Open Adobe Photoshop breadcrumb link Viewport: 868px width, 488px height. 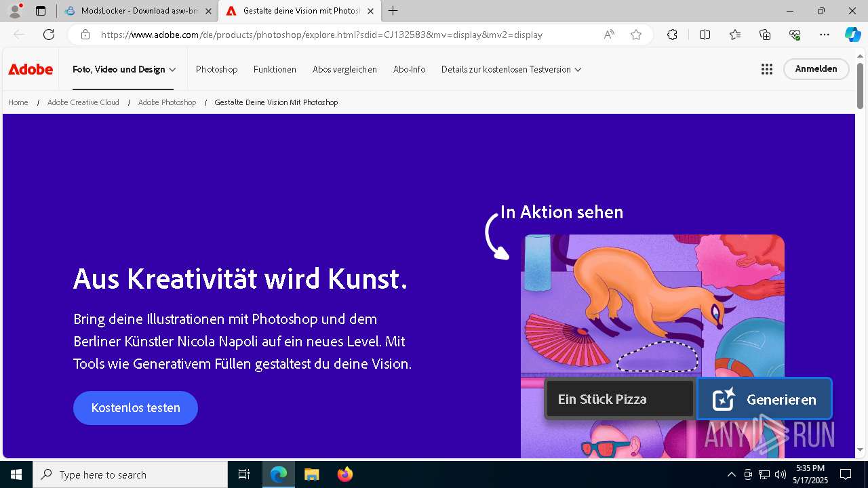click(x=167, y=102)
